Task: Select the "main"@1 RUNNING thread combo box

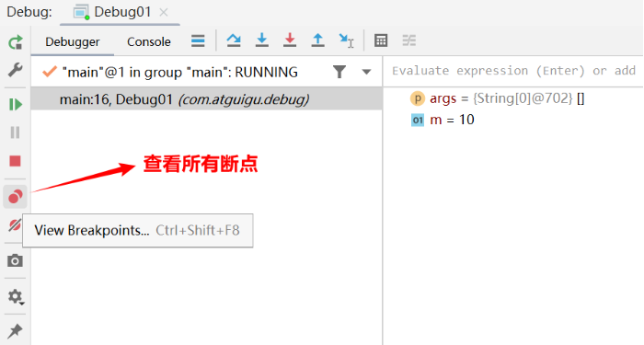Action: coord(207,73)
